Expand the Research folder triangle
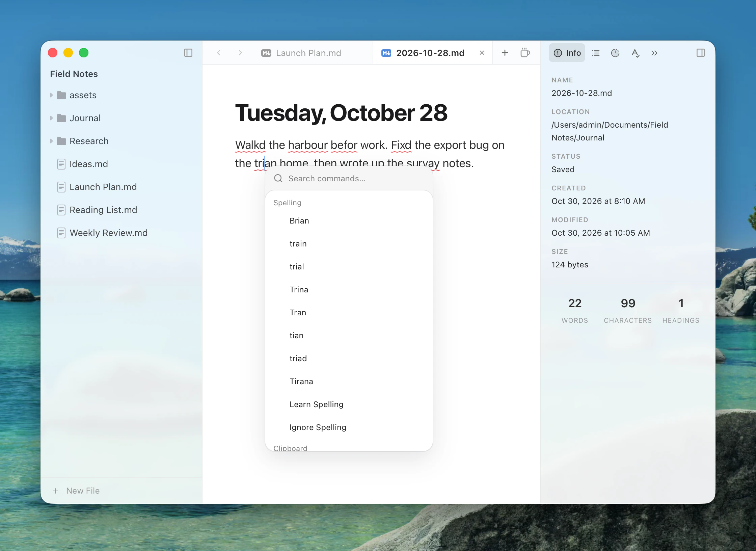The image size is (756, 551). point(51,141)
